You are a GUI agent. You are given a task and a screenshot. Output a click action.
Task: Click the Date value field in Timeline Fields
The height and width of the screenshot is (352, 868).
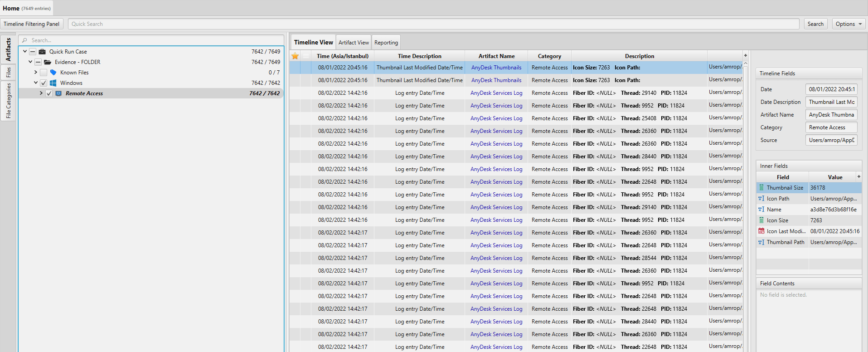click(831, 89)
